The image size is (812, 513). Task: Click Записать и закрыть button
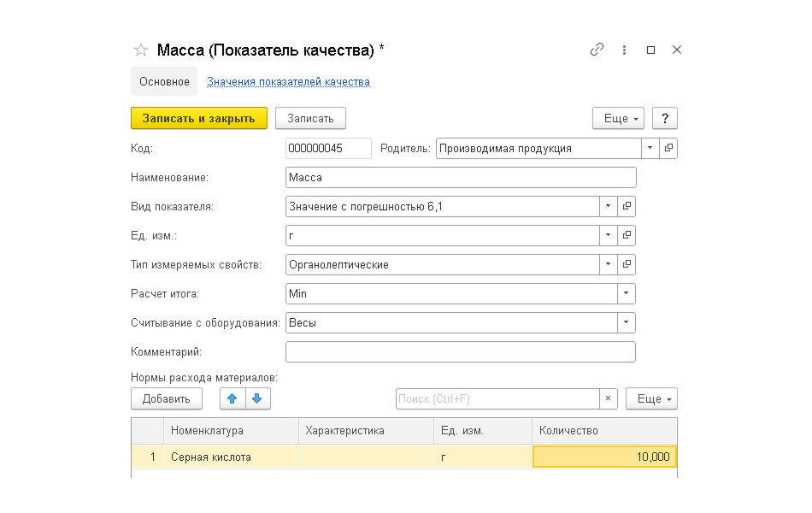(x=199, y=118)
